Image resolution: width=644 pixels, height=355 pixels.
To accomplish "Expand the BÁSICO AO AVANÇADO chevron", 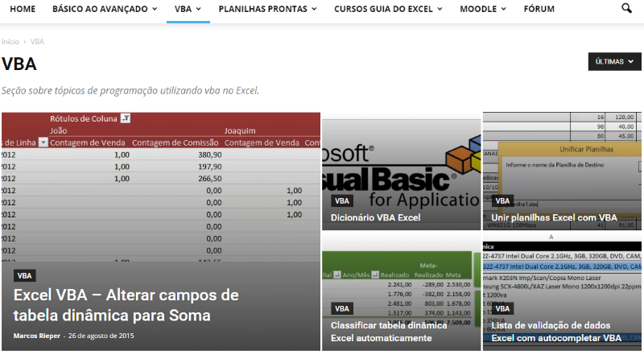I will (x=155, y=9).
